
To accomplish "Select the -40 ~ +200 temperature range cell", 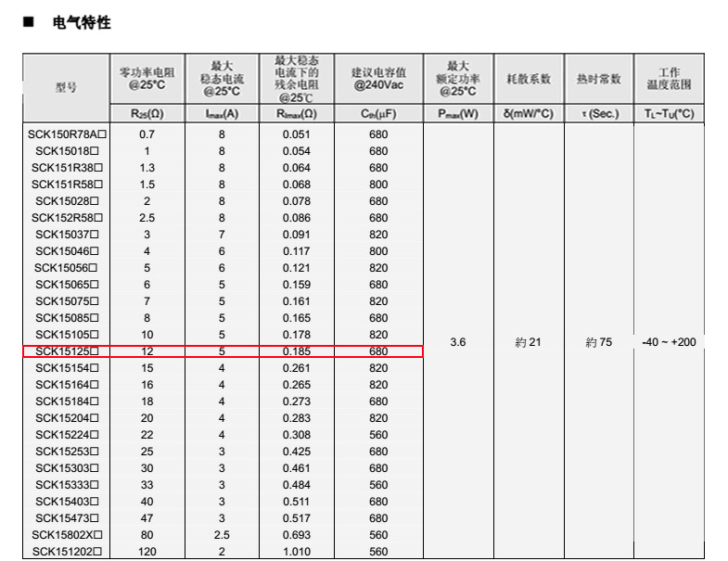I will click(669, 342).
